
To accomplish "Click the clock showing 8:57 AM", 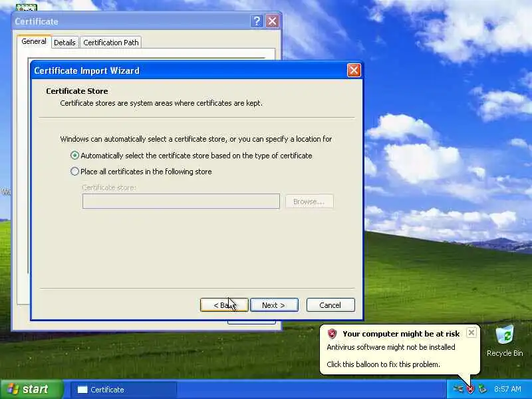I will [507, 389].
